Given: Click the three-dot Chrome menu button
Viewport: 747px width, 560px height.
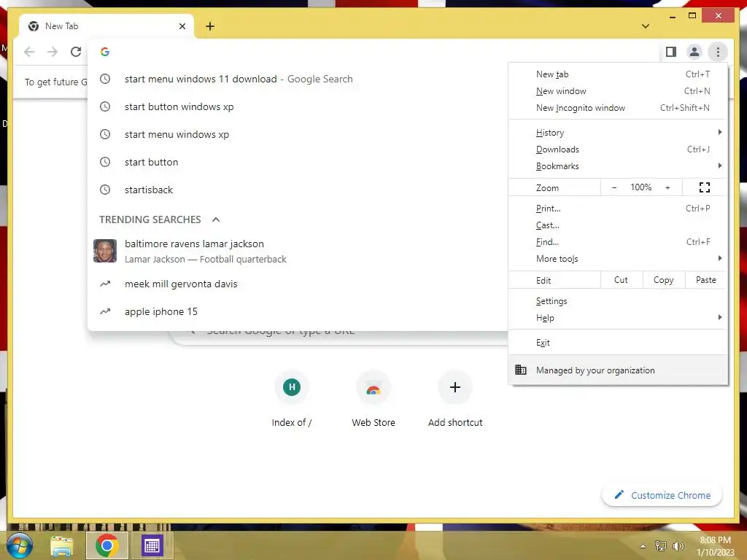Looking at the screenshot, I should point(718,52).
